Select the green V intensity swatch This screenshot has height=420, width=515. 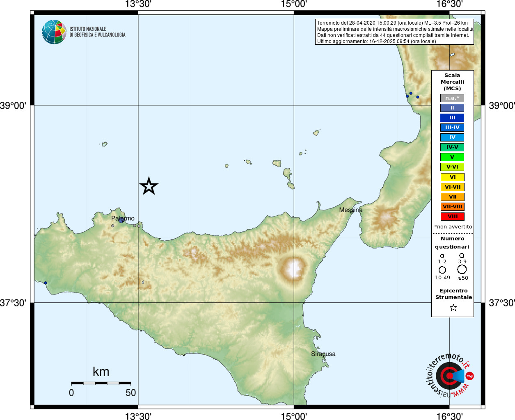click(452, 157)
